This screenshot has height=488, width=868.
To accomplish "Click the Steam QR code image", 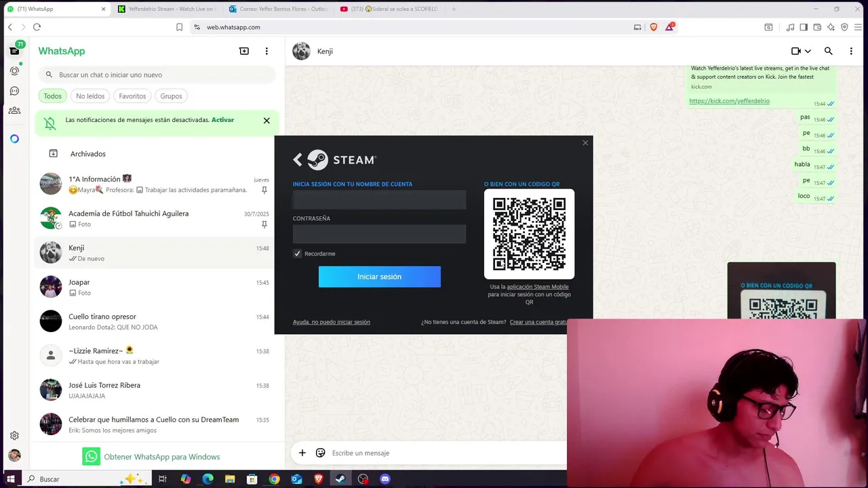I will (x=529, y=234).
